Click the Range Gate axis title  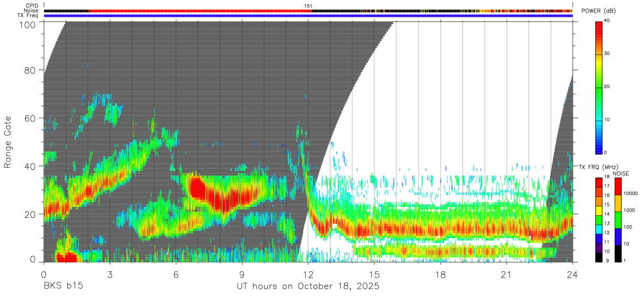8,142
